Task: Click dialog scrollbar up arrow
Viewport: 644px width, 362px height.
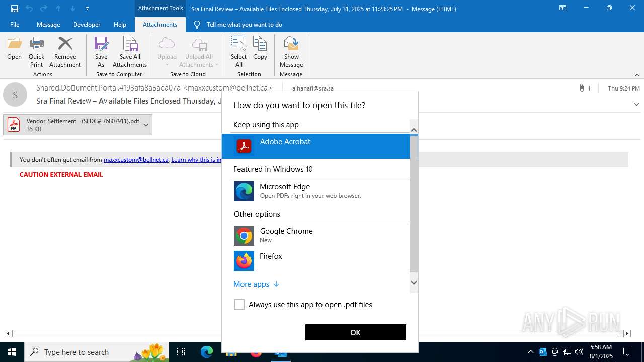Action: 414,130
